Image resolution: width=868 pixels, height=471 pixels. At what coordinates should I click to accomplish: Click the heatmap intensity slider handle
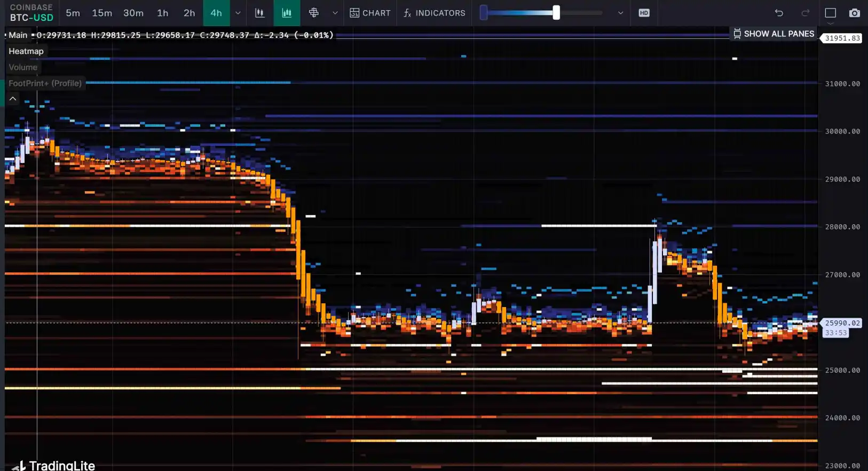[556, 13]
